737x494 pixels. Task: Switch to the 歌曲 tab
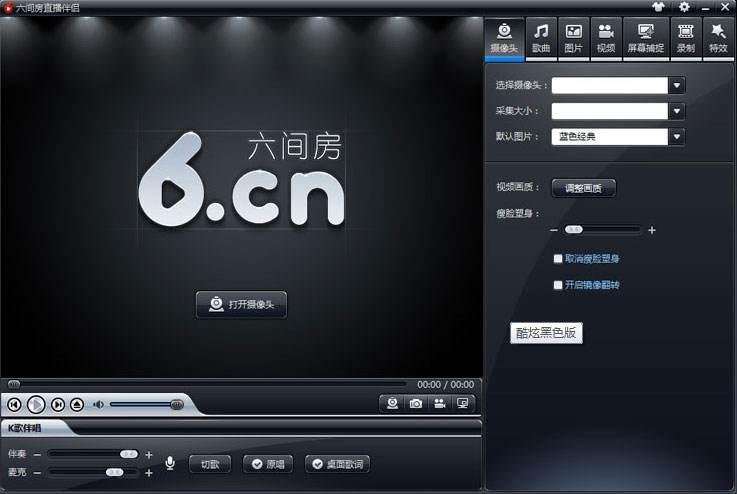tap(541, 39)
